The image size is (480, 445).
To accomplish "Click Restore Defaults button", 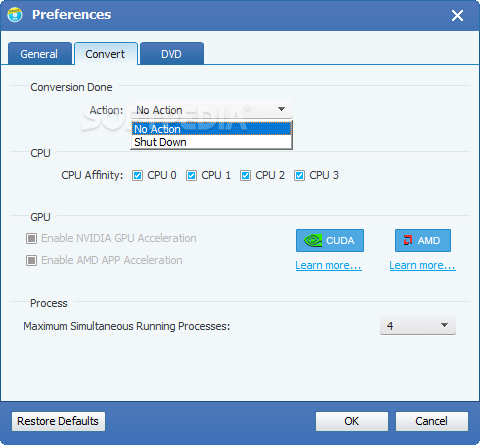I will [58, 421].
